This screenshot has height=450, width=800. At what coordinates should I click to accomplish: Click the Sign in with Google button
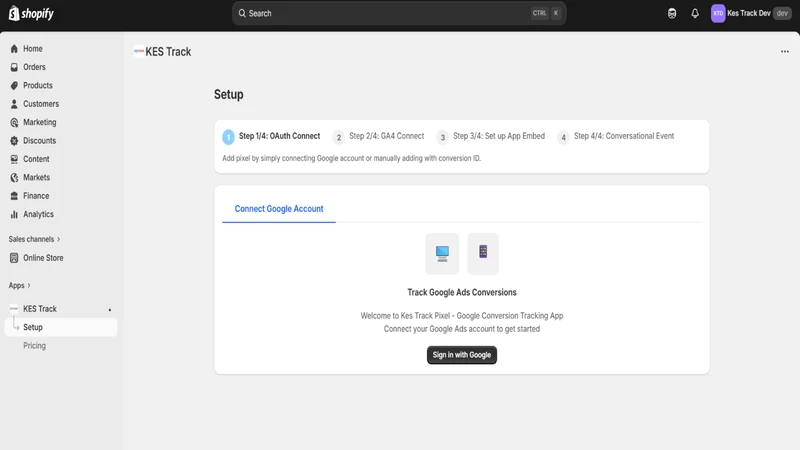coord(461,355)
